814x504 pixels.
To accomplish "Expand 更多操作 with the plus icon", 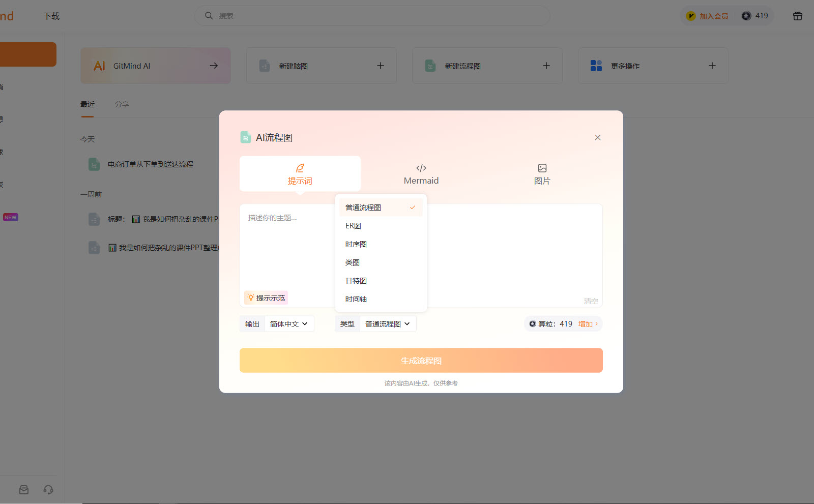I will tap(712, 66).
